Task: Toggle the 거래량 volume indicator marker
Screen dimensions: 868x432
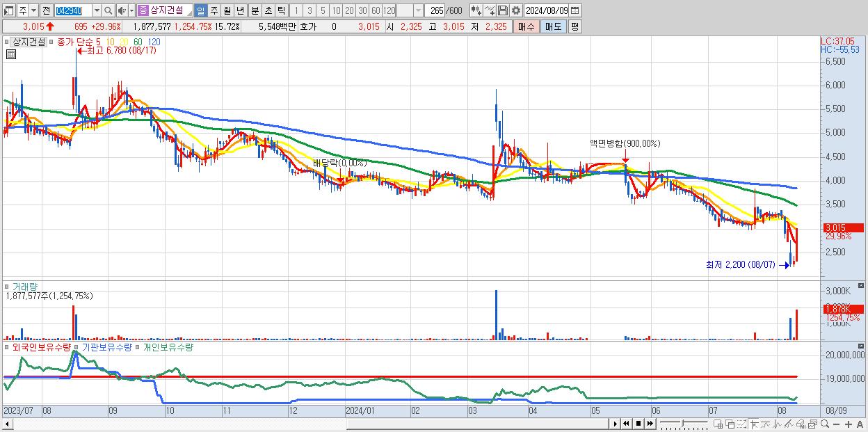Action: [x=8, y=286]
